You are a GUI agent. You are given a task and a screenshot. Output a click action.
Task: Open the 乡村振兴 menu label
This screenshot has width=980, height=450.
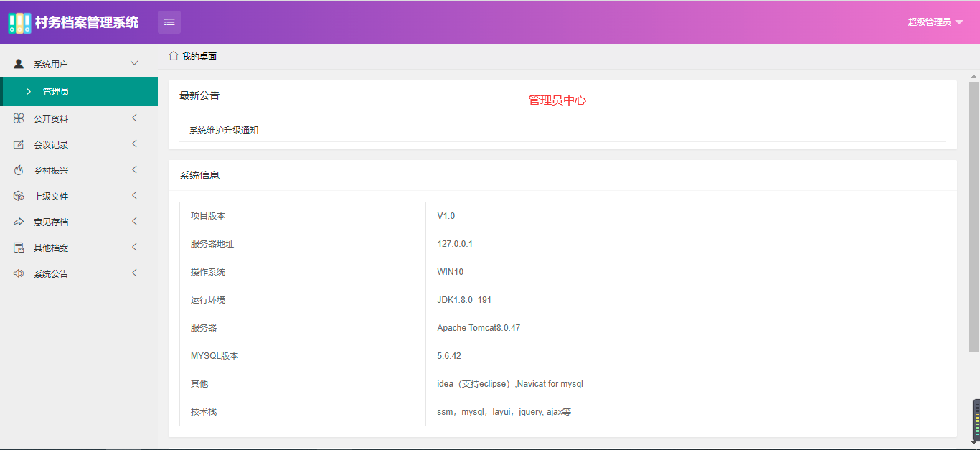click(x=51, y=171)
